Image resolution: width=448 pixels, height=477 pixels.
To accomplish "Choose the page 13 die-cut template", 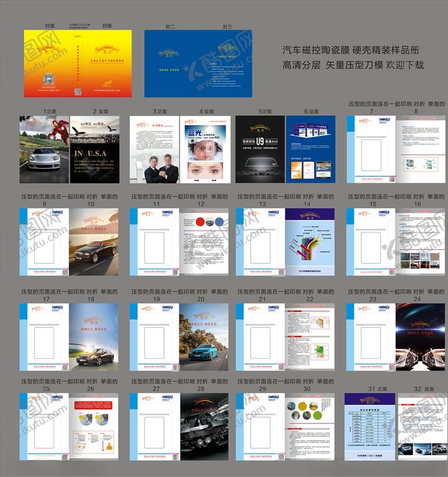I will pos(261,242).
